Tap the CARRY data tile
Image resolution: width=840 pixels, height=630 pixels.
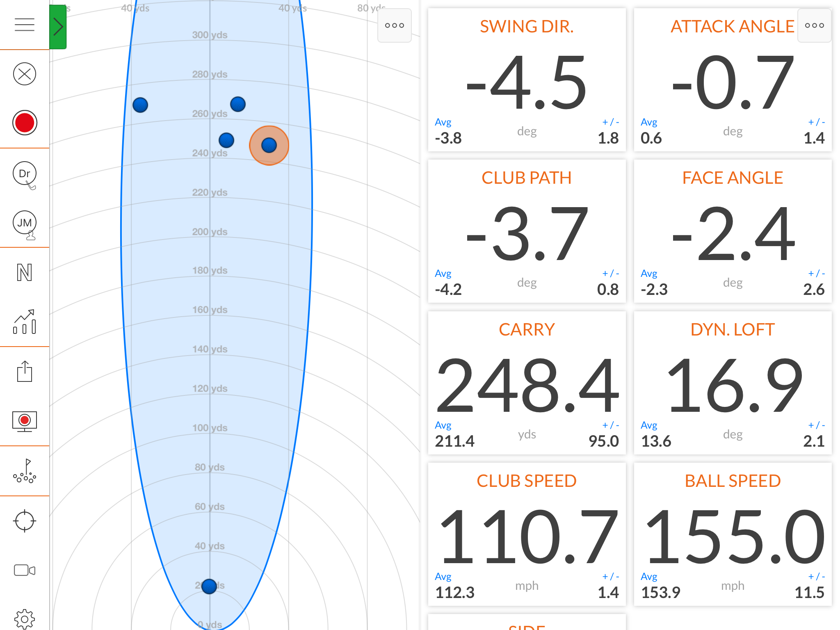point(527,382)
